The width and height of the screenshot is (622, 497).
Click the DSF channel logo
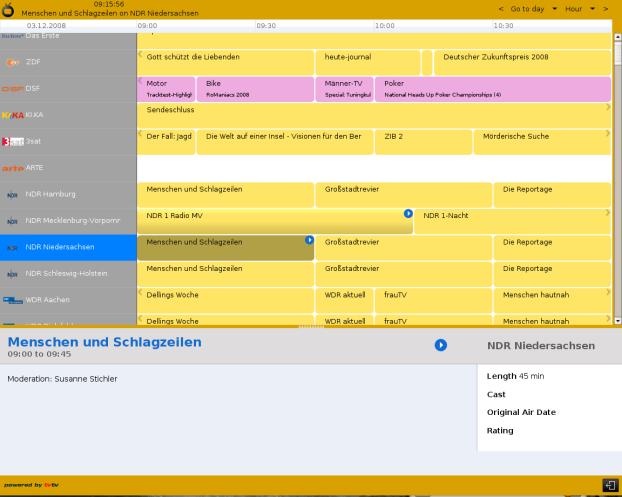tap(13, 88)
